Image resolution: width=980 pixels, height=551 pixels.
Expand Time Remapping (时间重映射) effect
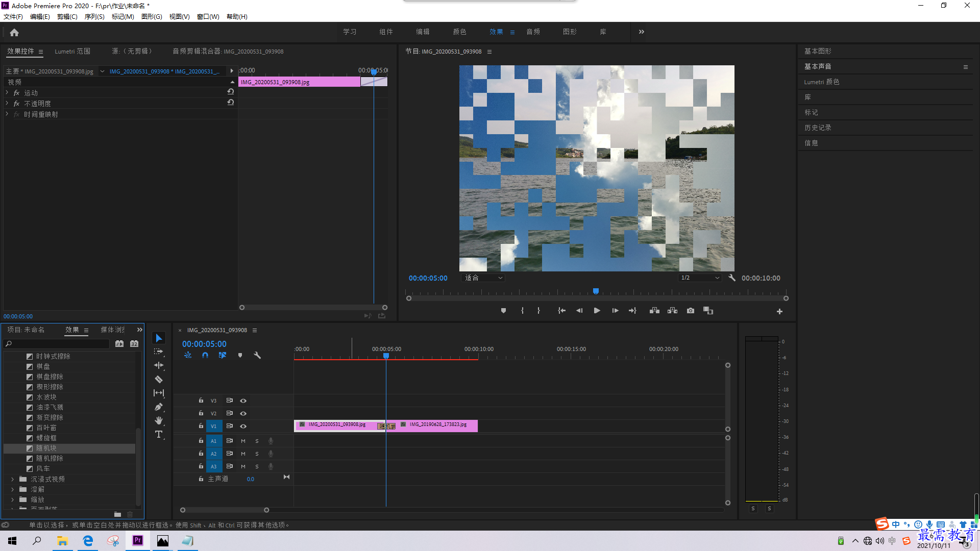tap(7, 114)
